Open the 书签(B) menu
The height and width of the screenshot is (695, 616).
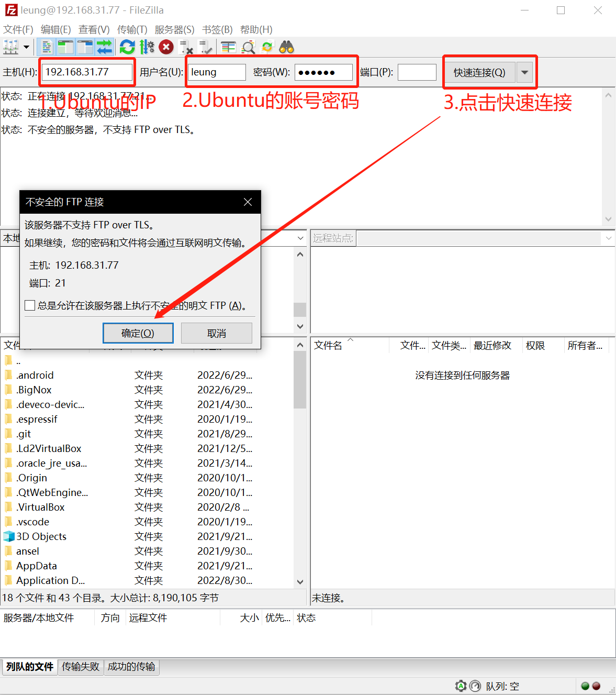click(217, 30)
